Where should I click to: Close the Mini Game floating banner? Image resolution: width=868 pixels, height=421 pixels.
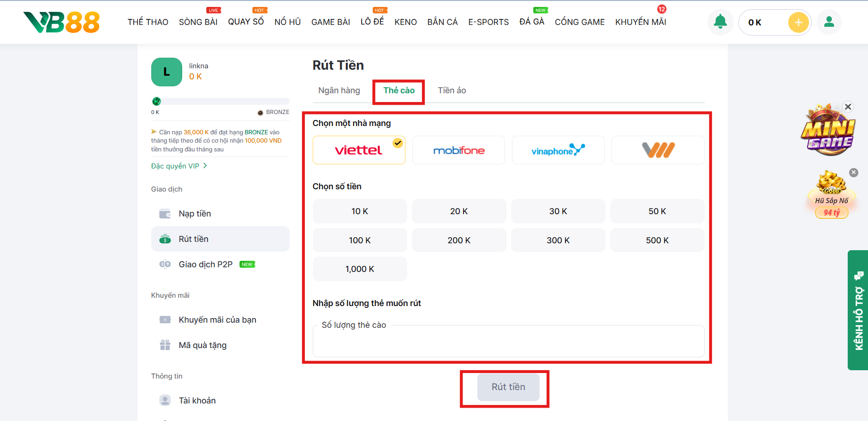pyautogui.click(x=848, y=107)
